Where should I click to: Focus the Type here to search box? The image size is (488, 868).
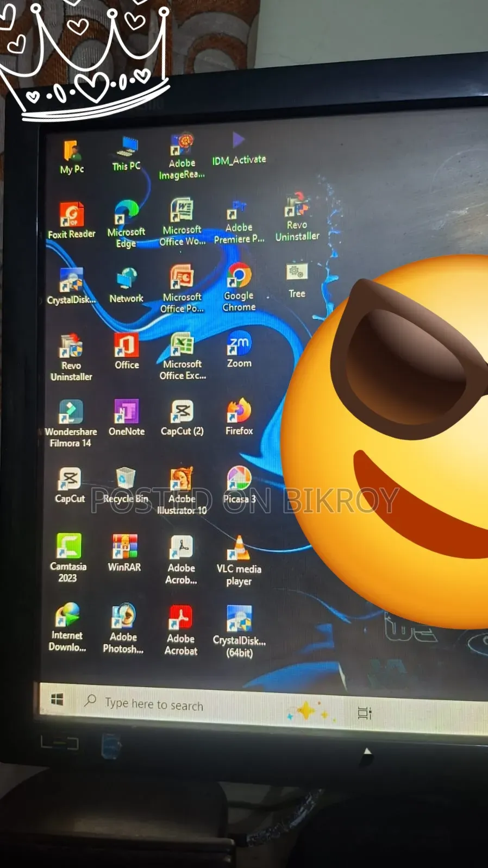179,705
